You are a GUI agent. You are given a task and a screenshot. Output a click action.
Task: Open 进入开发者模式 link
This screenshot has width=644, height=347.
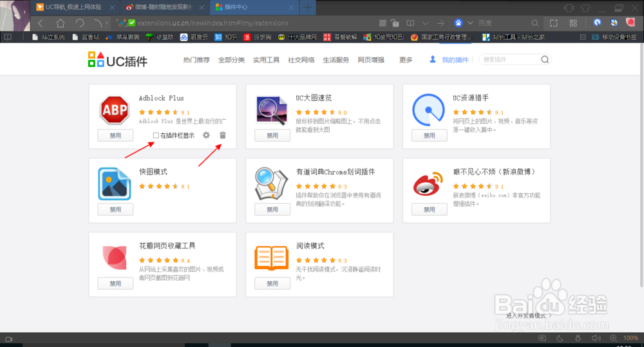pos(528,316)
